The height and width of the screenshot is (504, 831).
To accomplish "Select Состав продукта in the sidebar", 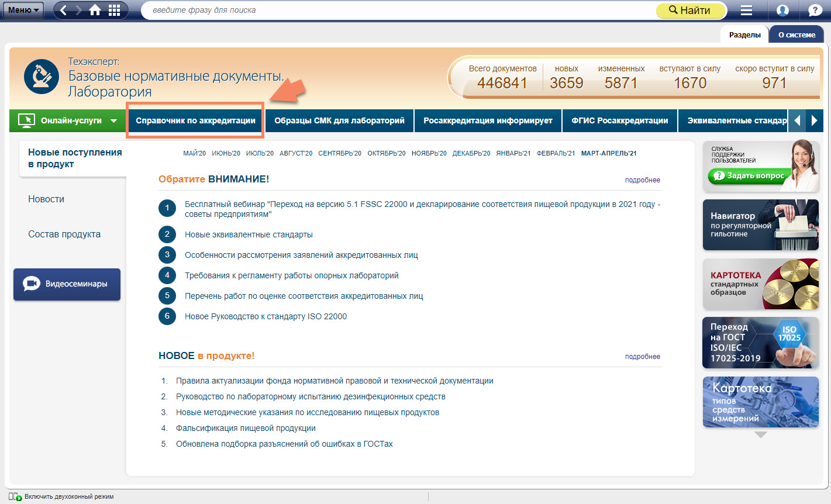I will [64, 234].
